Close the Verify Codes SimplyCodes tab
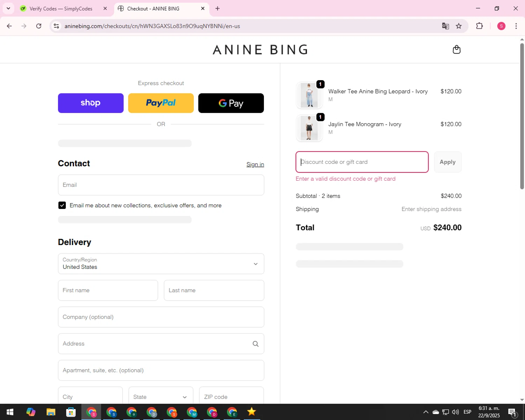The width and height of the screenshot is (525, 420). [105, 8]
